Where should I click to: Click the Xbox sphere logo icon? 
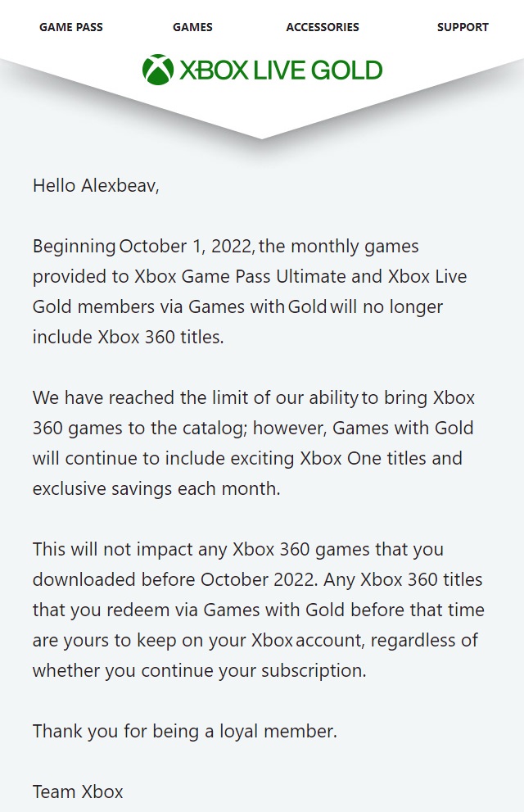point(157,70)
